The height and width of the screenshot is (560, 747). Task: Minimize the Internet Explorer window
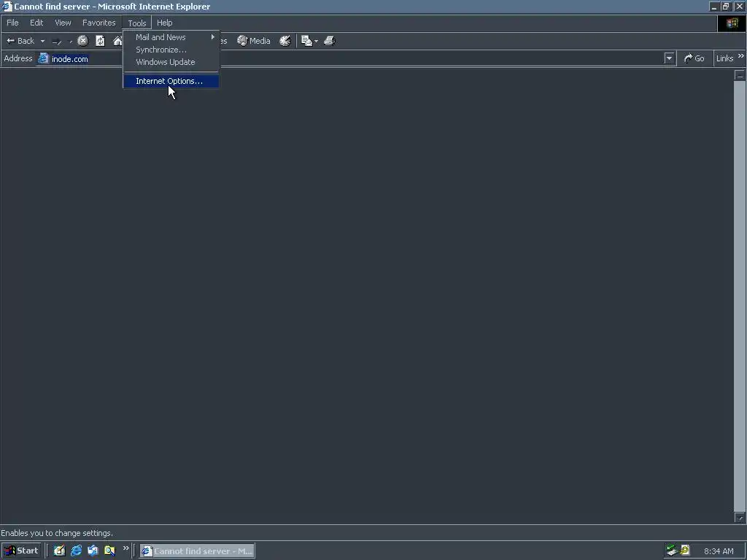(x=713, y=7)
